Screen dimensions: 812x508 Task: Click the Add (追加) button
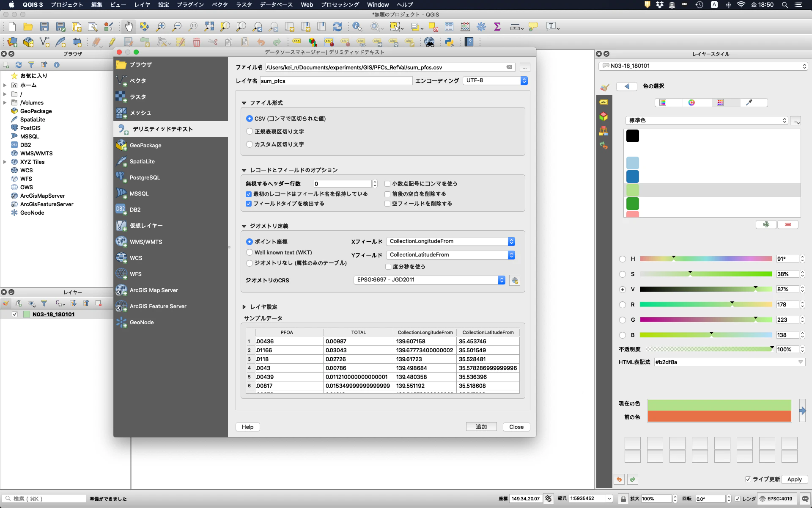coord(481,427)
